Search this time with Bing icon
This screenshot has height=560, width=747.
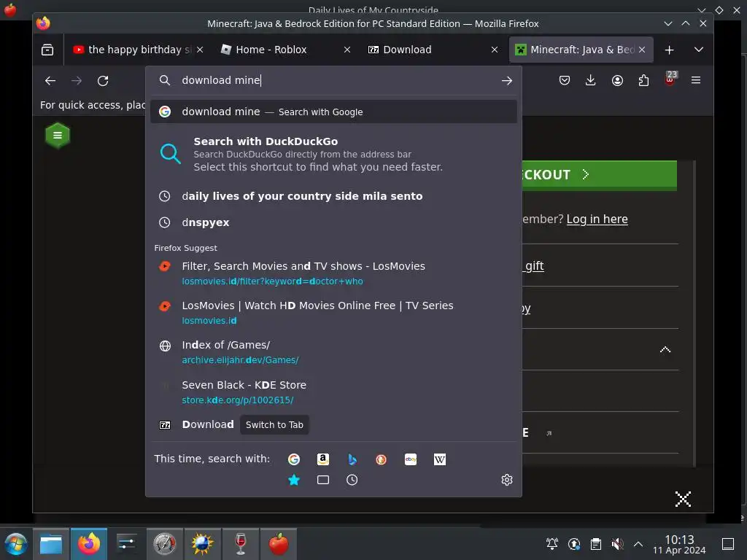pyautogui.click(x=352, y=459)
